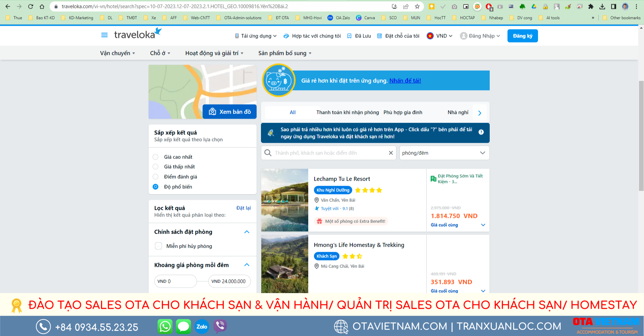Click the search magnifier icon
644x336 pixels.
tap(268, 153)
